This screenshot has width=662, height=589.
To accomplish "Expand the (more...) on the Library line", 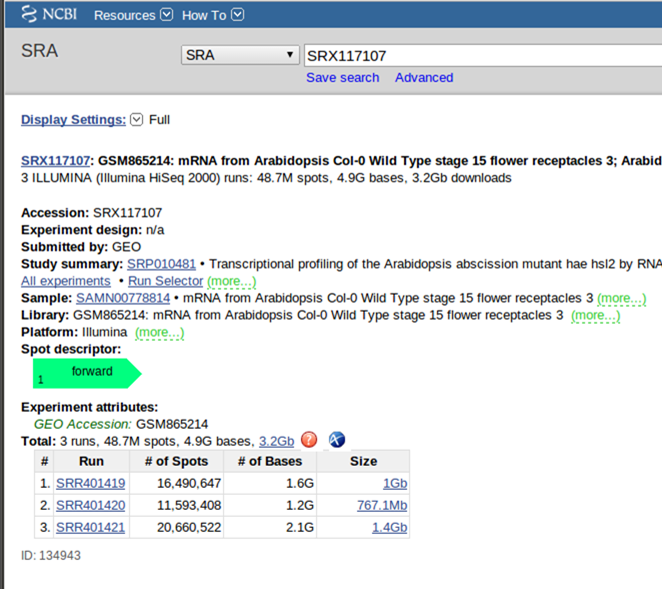I will coord(595,315).
